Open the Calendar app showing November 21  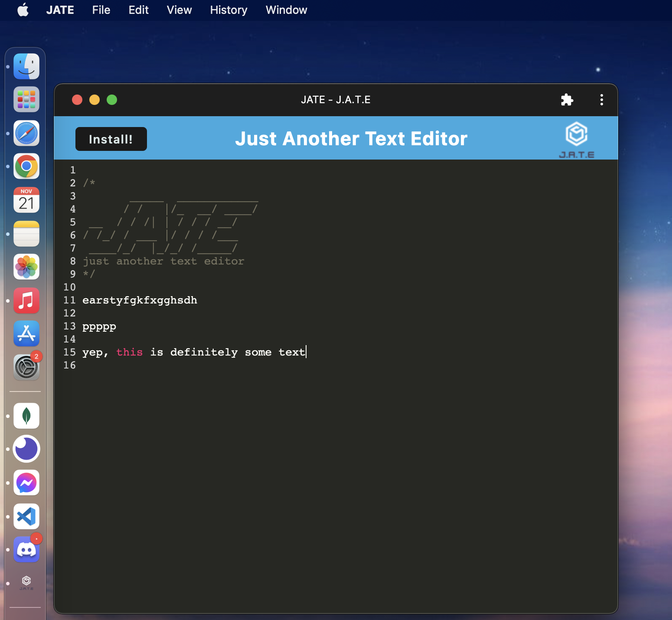tap(26, 200)
